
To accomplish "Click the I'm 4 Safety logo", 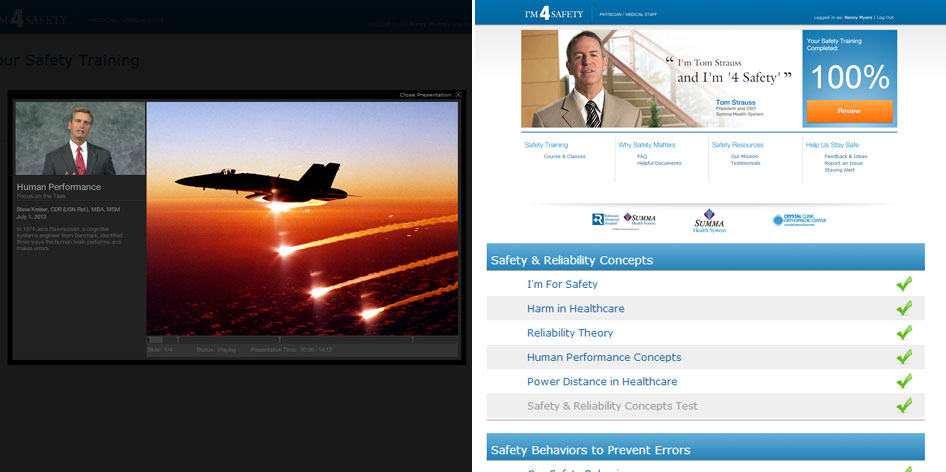I will [x=552, y=14].
